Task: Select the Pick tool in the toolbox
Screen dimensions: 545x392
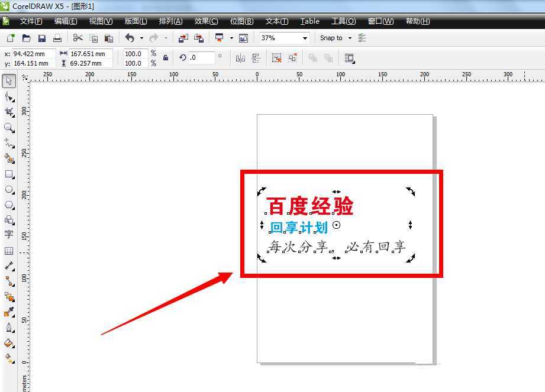Action: point(9,80)
